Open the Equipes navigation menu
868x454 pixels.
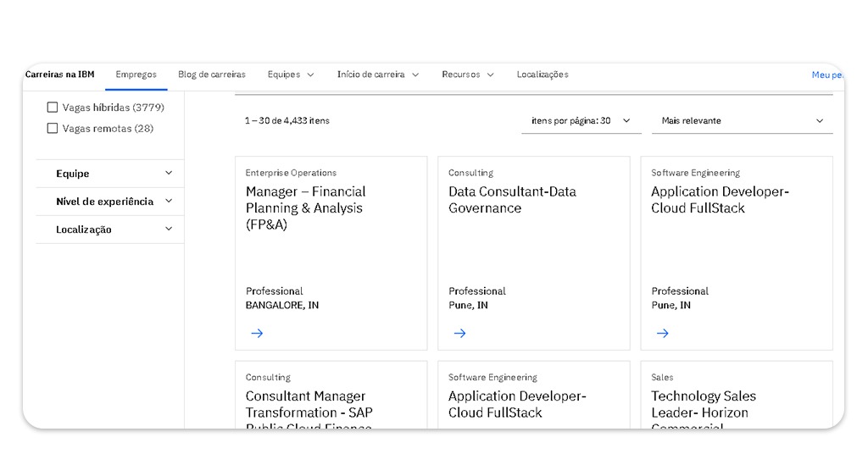pos(291,75)
